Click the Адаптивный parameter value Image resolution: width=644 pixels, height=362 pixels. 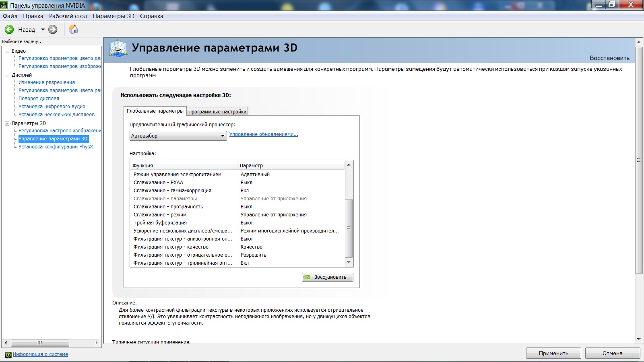pos(255,175)
